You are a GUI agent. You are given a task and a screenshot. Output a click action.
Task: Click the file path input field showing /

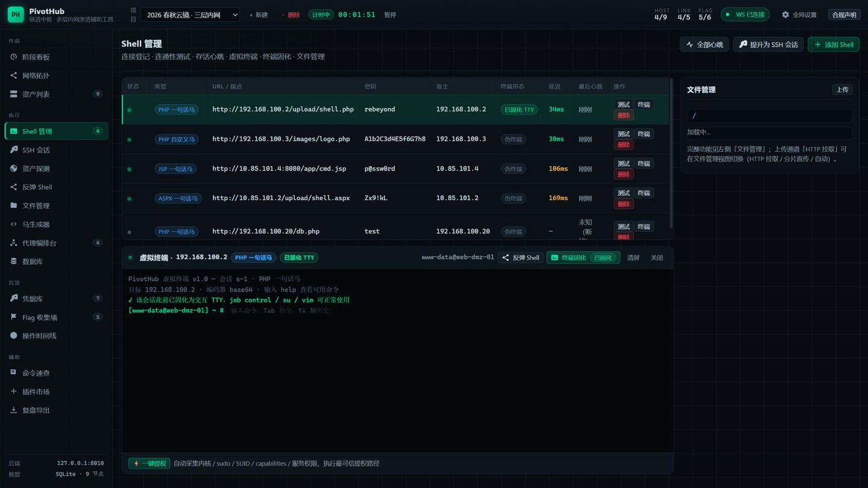(x=770, y=116)
